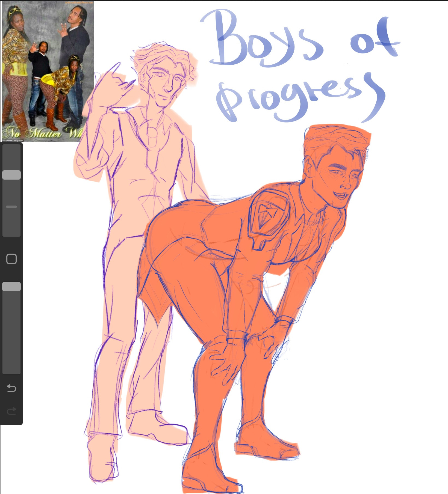Tap the redo arrow icon
This screenshot has height=494, width=448.
(x=11, y=411)
